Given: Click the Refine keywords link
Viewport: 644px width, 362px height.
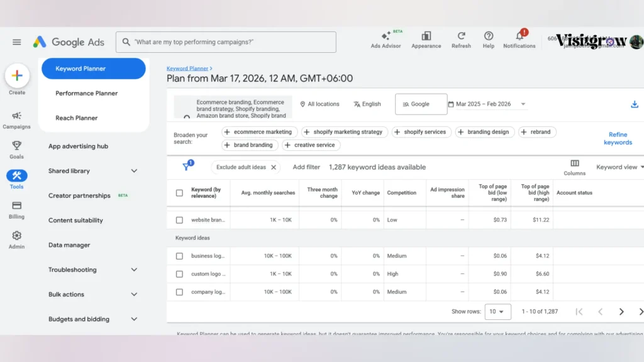Looking at the screenshot, I should (x=618, y=138).
